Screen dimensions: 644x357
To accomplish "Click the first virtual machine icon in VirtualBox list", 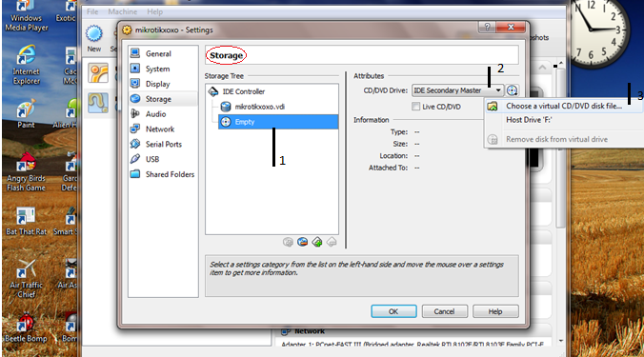I will [x=98, y=73].
